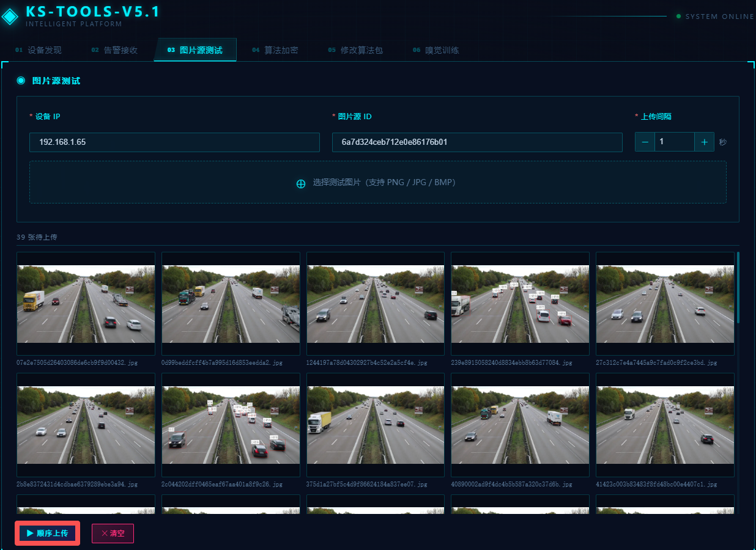Screen dimensions: 756x550
Task: Click filename text 07e2e7505d26403086de6cb9f9d00432.jpg
Action: tap(77, 363)
